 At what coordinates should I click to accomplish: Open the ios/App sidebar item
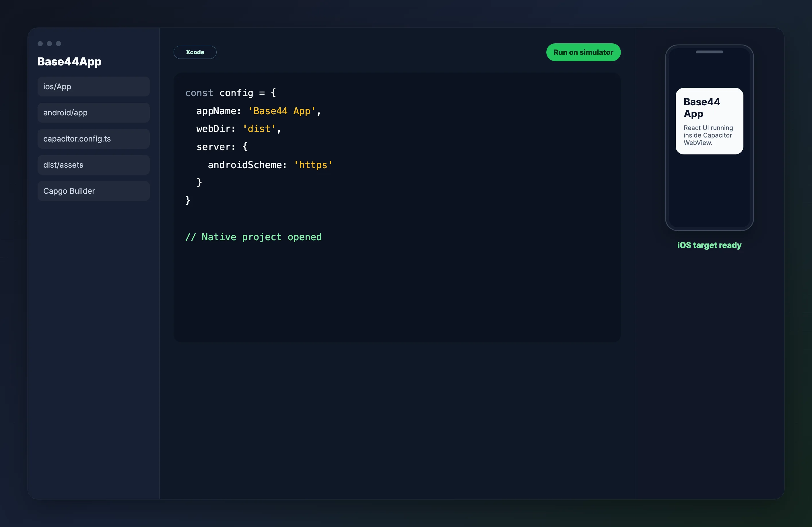pyautogui.click(x=94, y=87)
